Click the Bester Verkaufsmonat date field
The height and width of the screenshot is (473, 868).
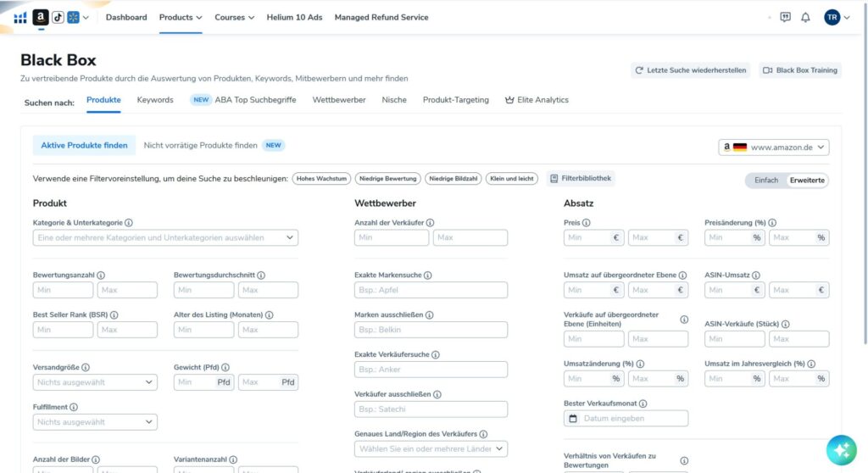[x=626, y=418]
